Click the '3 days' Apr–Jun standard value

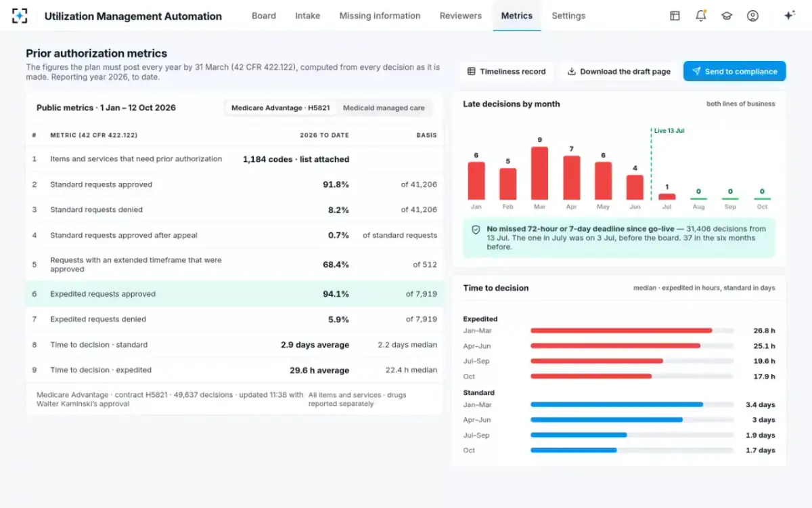click(x=764, y=420)
